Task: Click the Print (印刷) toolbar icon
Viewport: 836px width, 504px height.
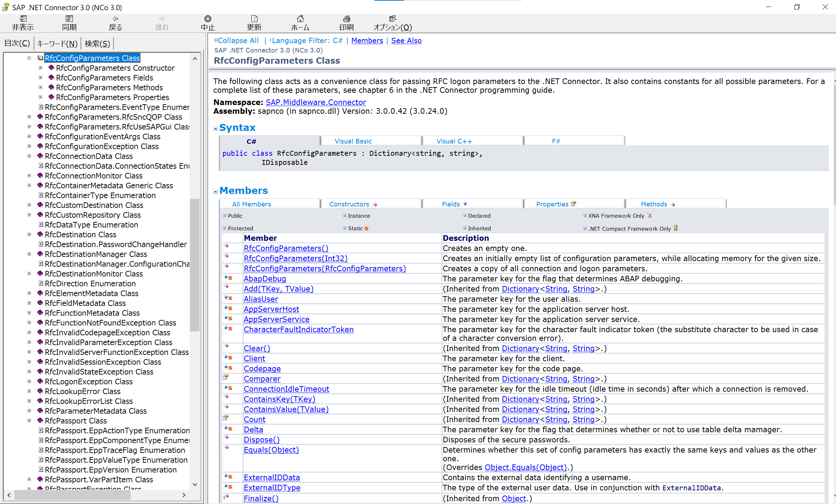Action: coord(346,19)
